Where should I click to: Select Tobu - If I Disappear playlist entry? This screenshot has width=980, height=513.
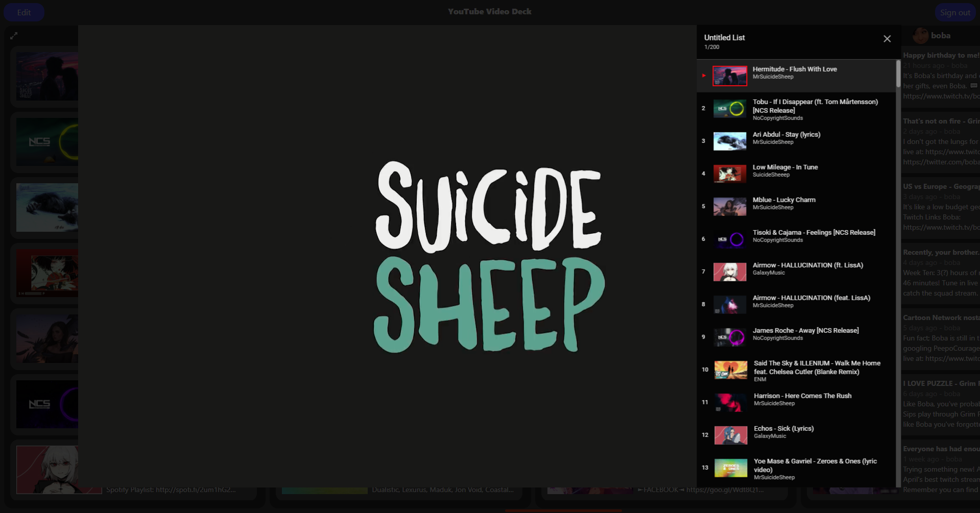[x=796, y=109]
